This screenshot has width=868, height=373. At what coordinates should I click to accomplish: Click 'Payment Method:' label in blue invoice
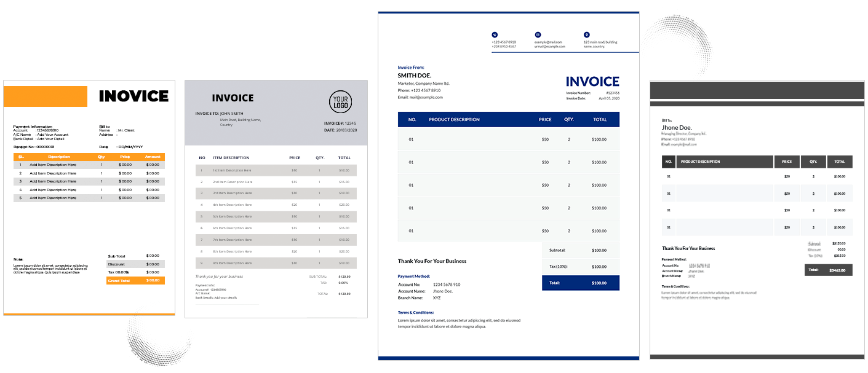pos(414,277)
